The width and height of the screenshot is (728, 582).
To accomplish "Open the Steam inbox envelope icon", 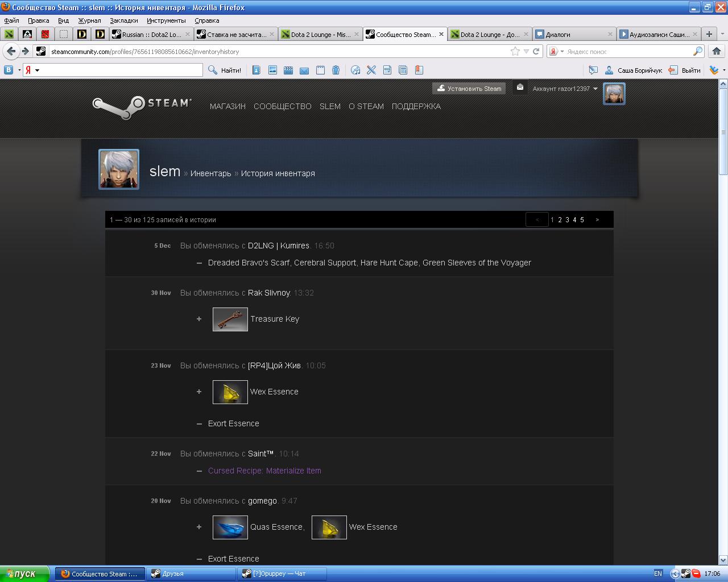I will 520,88.
